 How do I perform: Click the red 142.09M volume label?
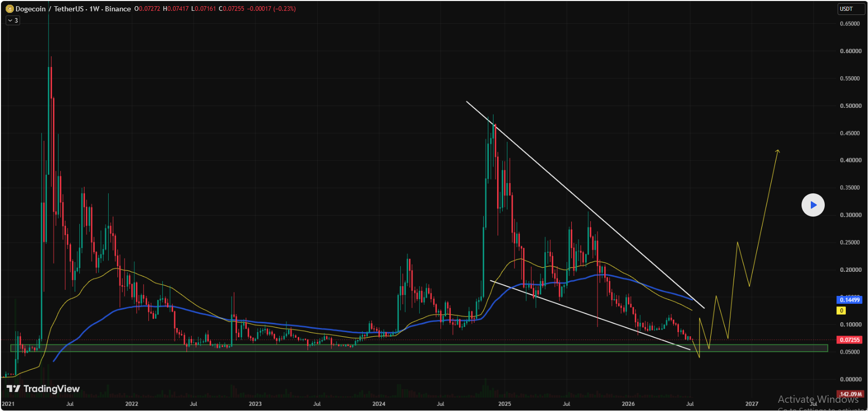pyautogui.click(x=850, y=394)
